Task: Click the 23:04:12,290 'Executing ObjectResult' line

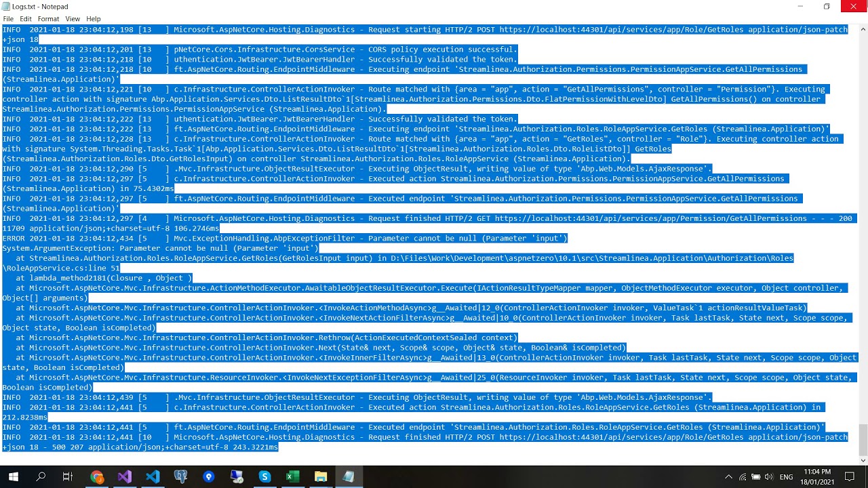Action: (357, 169)
